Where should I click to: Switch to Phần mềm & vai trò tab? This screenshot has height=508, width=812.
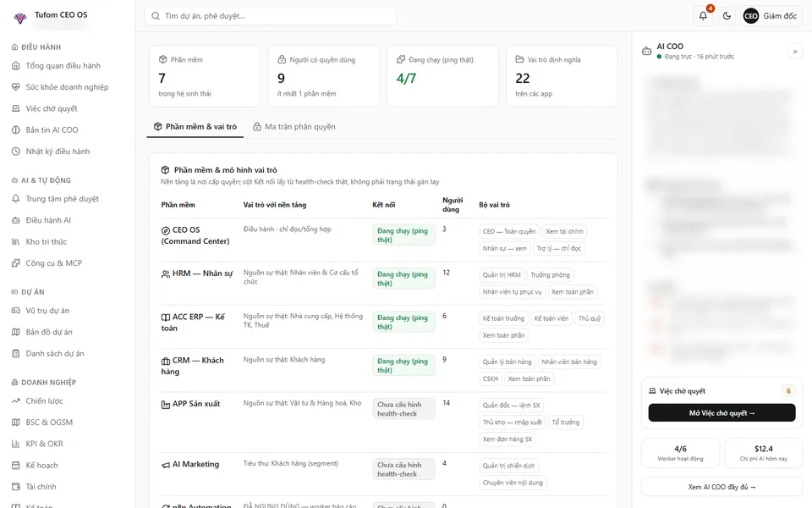(x=195, y=126)
